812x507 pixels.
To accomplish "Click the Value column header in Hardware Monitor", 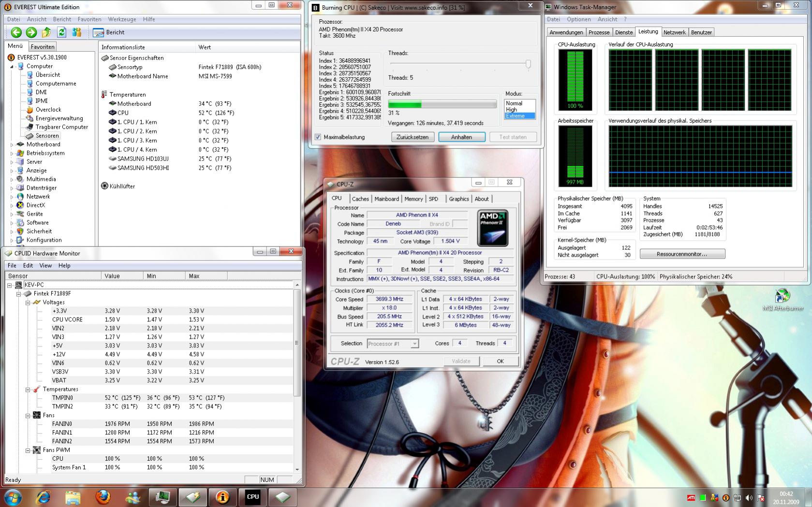I will click(122, 276).
